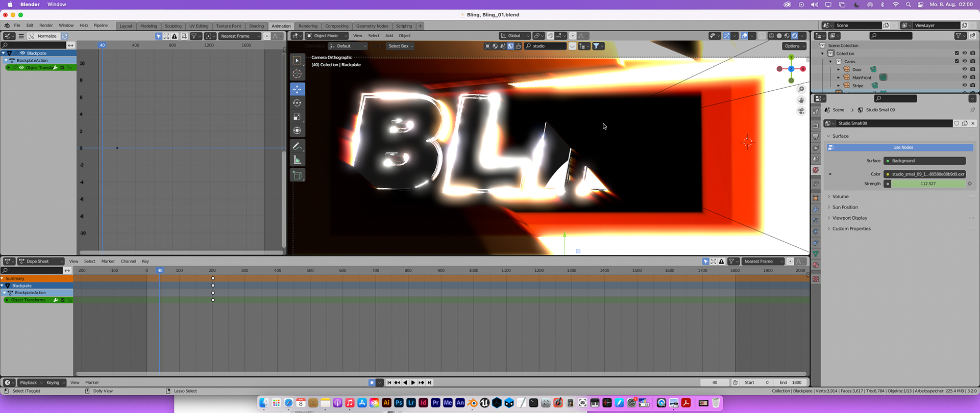980x413 pixels.
Task: Select the Add Cube tool
Action: (297, 175)
